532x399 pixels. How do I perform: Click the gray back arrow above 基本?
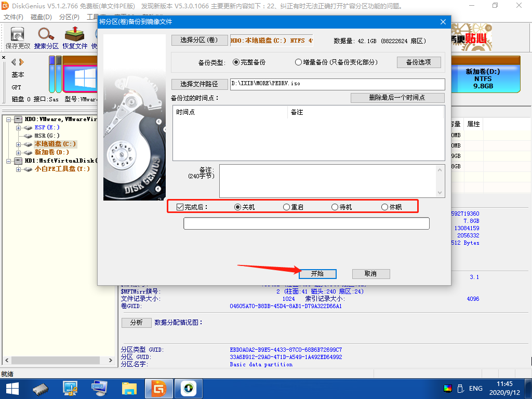tap(13, 61)
